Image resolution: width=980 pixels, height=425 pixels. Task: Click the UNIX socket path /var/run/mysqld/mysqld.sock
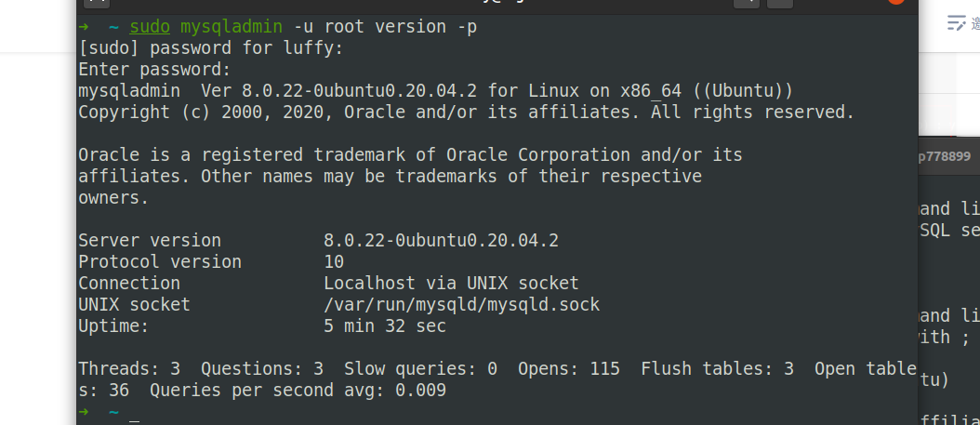(461, 305)
